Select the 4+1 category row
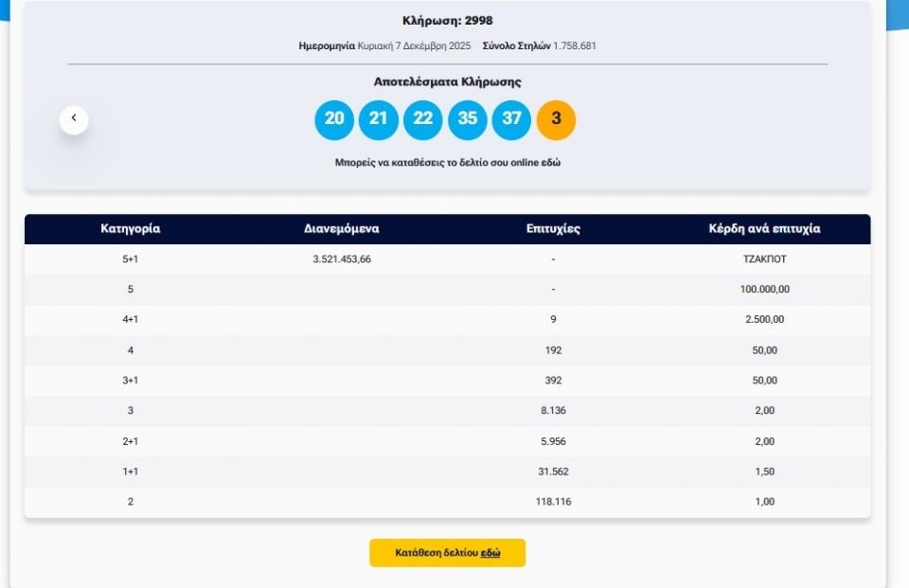The image size is (909, 588). 131,319
